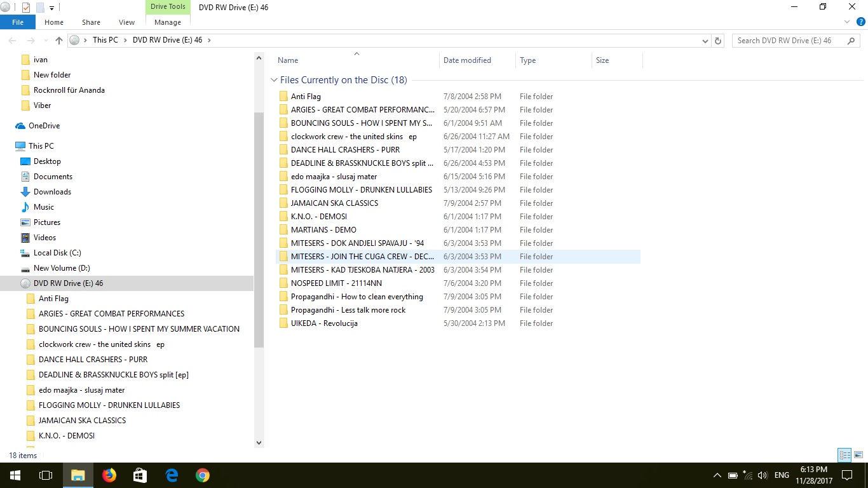Open the action center notifications icon
The height and width of the screenshot is (488, 868).
click(847, 475)
